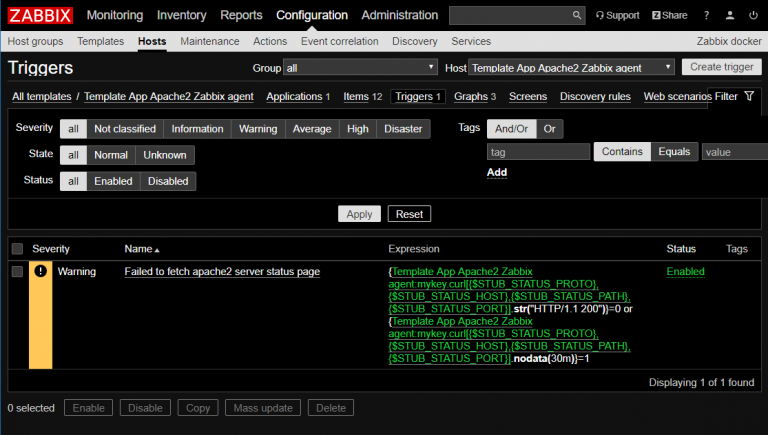
Task: Click the logout power icon
Action: 753,15
